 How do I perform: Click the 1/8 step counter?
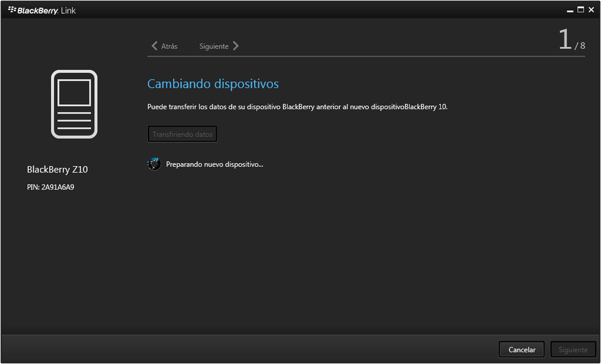click(x=571, y=40)
